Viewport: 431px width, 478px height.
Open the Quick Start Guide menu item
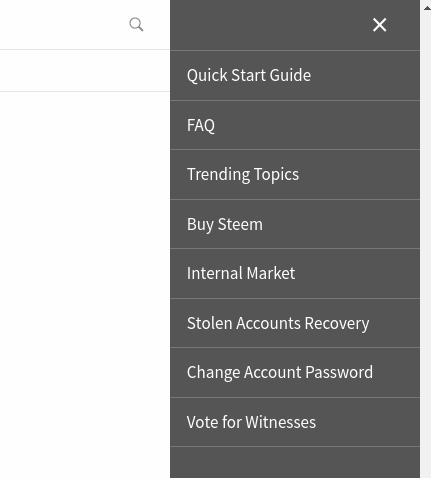tap(295, 75)
